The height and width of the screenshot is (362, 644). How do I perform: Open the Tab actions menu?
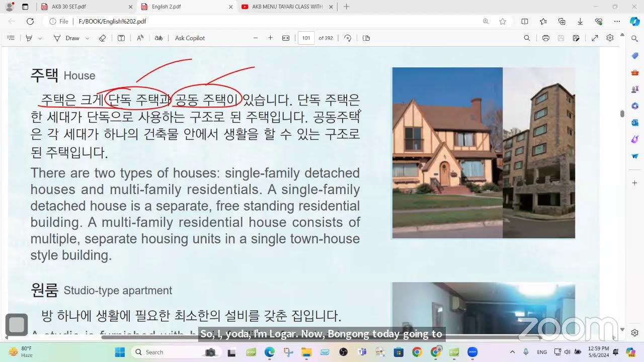25,7
